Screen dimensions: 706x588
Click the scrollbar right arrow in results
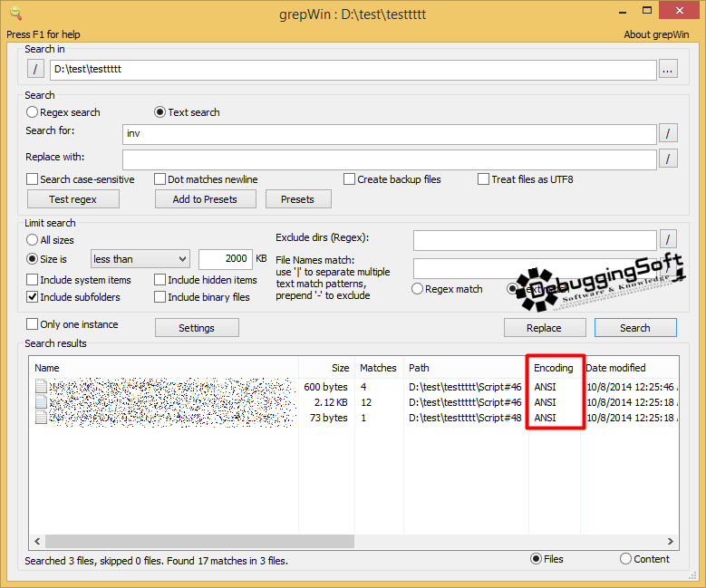(x=671, y=541)
